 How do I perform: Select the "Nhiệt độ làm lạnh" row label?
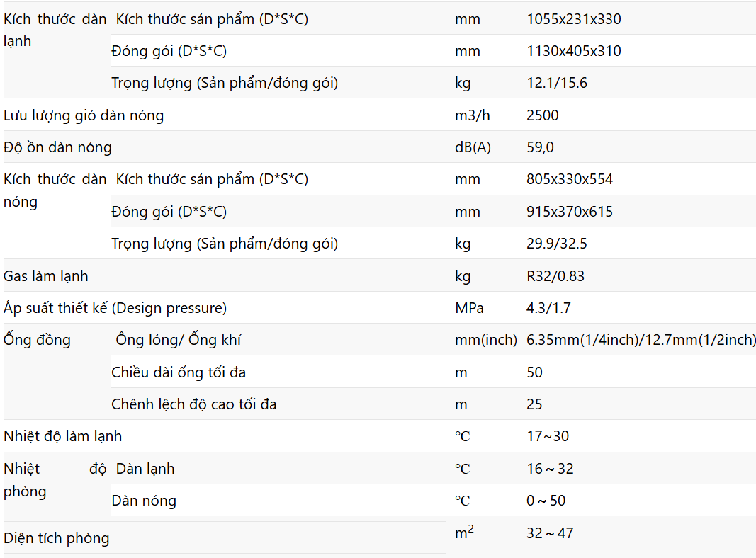pyautogui.click(x=62, y=436)
